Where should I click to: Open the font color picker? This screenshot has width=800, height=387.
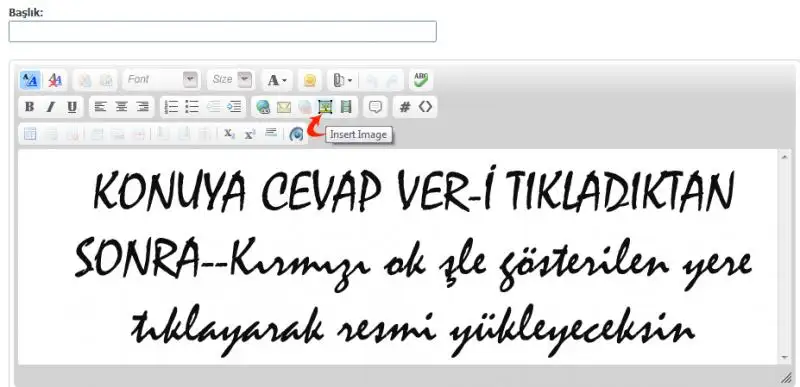(277, 80)
